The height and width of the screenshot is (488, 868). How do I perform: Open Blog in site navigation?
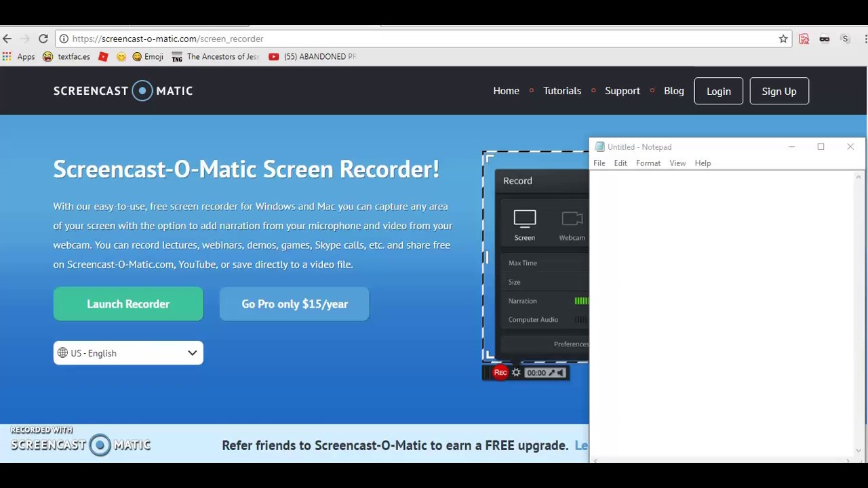tap(674, 91)
